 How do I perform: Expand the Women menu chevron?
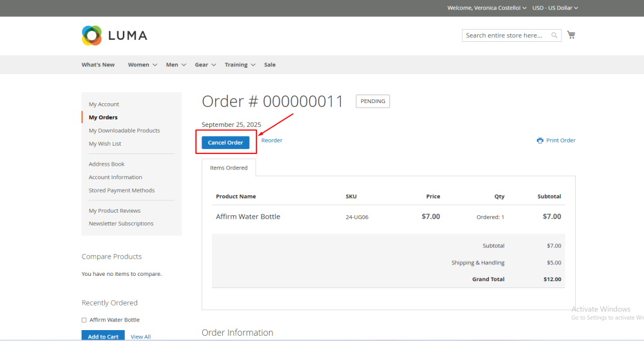tap(155, 65)
